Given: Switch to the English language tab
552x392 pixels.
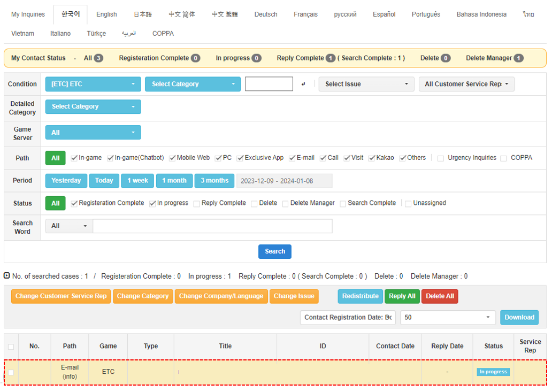Looking at the screenshot, I should [x=106, y=14].
